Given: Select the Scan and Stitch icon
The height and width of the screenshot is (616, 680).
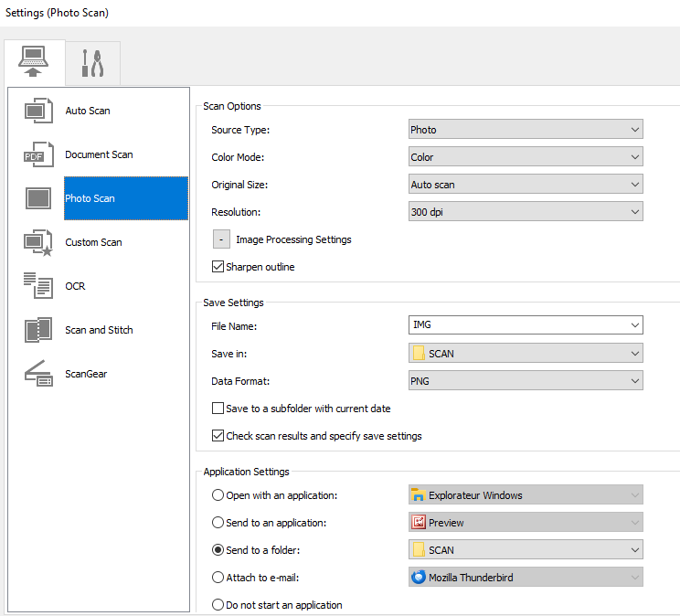Looking at the screenshot, I should tap(38, 330).
